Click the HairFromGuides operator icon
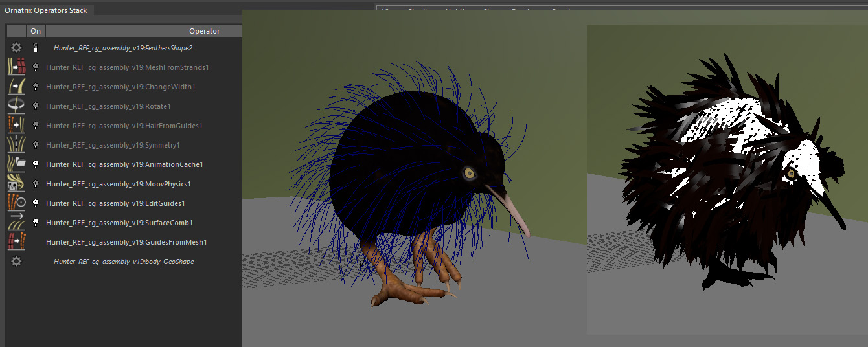This screenshot has width=868, height=347. pos(16,126)
